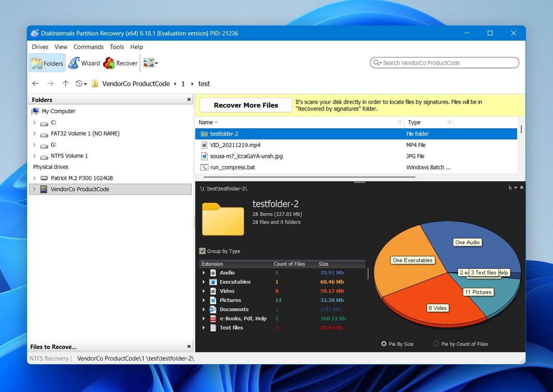Open the Tools menu
Image resolution: width=553 pixels, height=392 pixels.
tap(117, 47)
